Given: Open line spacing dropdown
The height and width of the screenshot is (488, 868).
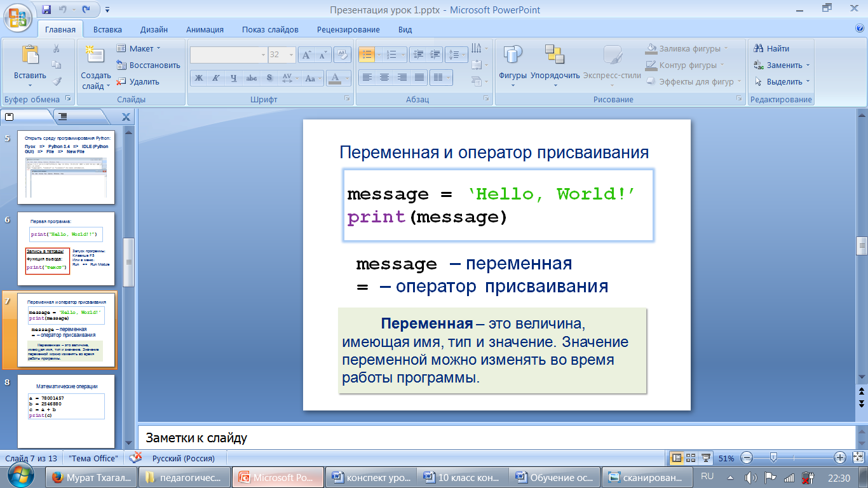Looking at the screenshot, I should click(456, 55).
